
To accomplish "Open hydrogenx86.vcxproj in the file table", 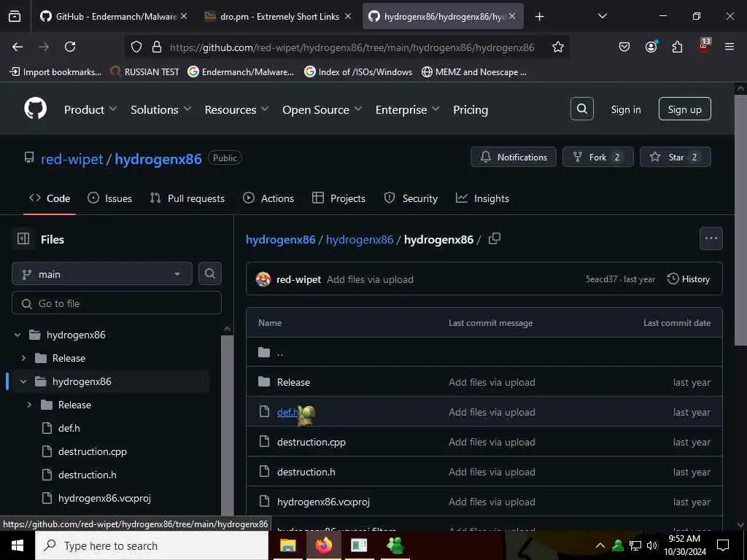I will click(x=323, y=502).
